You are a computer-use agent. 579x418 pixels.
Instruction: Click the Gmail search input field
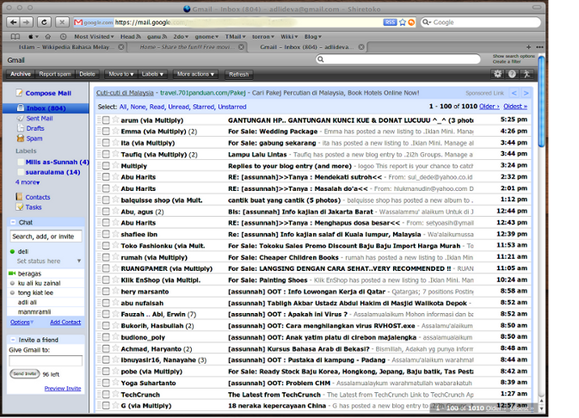(x=398, y=59)
